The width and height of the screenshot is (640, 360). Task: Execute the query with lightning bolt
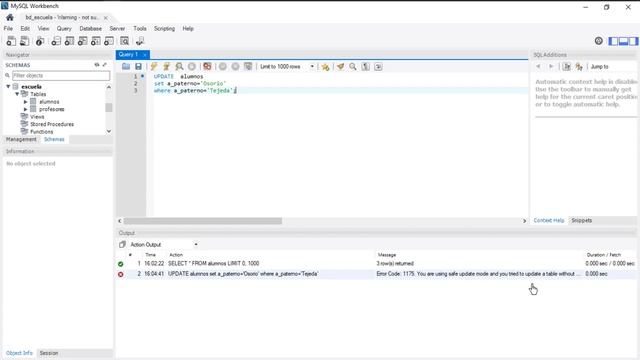(154, 67)
